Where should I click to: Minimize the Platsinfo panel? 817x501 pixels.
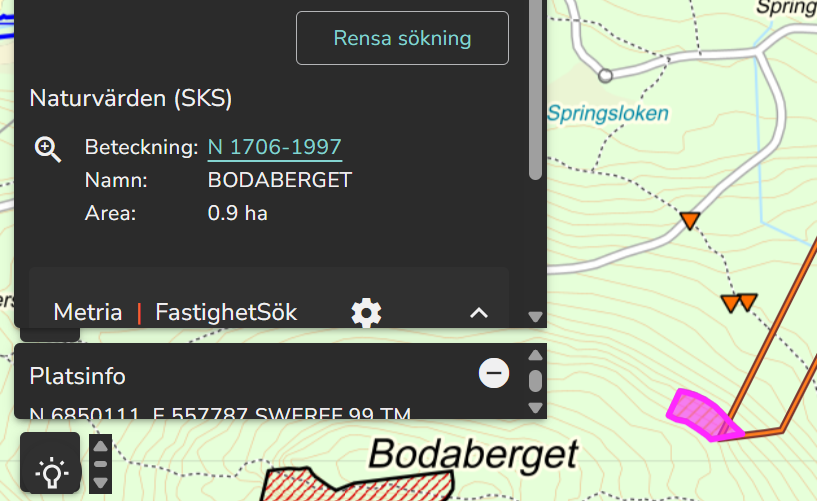point(493,373)
